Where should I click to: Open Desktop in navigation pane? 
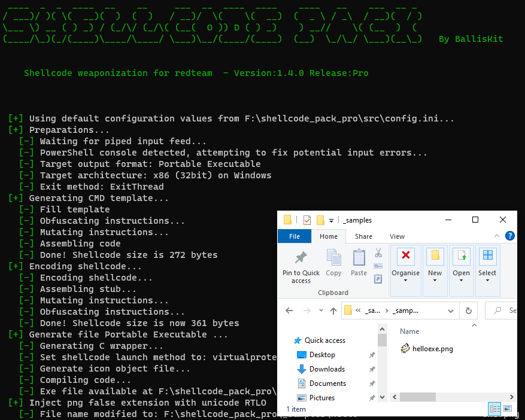click(322, 355)
